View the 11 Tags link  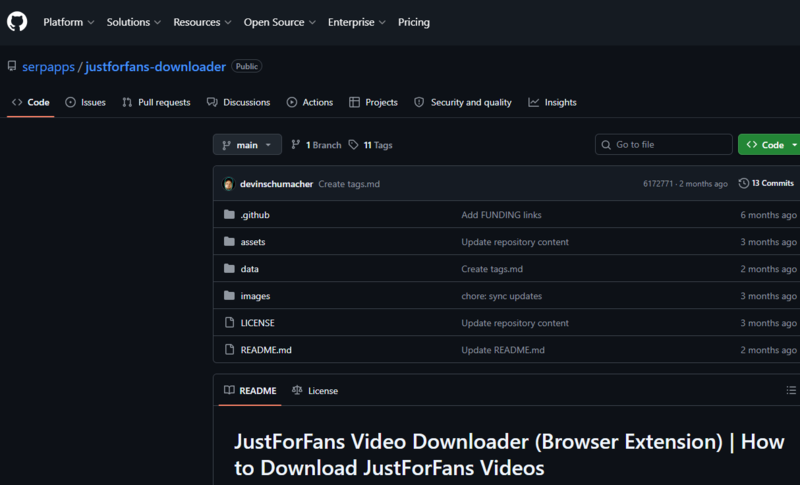371,145
